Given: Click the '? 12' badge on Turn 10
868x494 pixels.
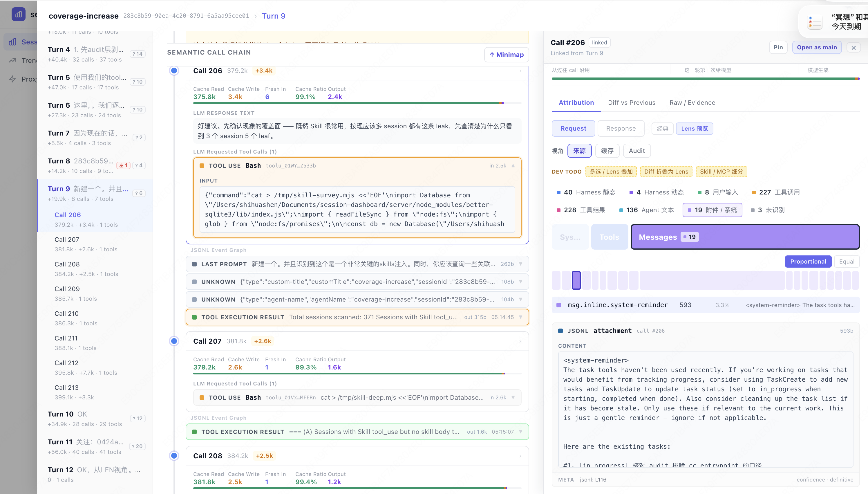Looking at the screenshot, I should click(137, 418).
